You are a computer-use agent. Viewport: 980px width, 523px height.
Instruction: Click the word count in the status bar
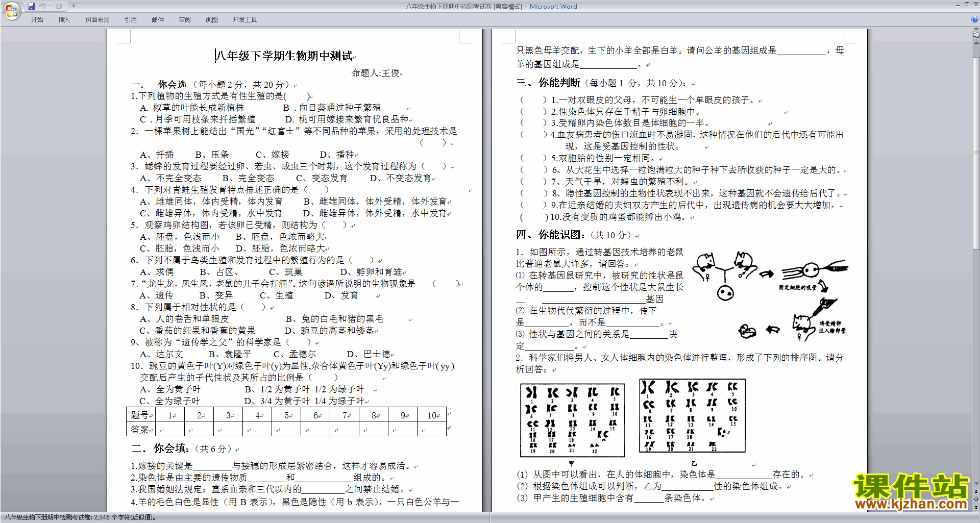pos(80,517)
